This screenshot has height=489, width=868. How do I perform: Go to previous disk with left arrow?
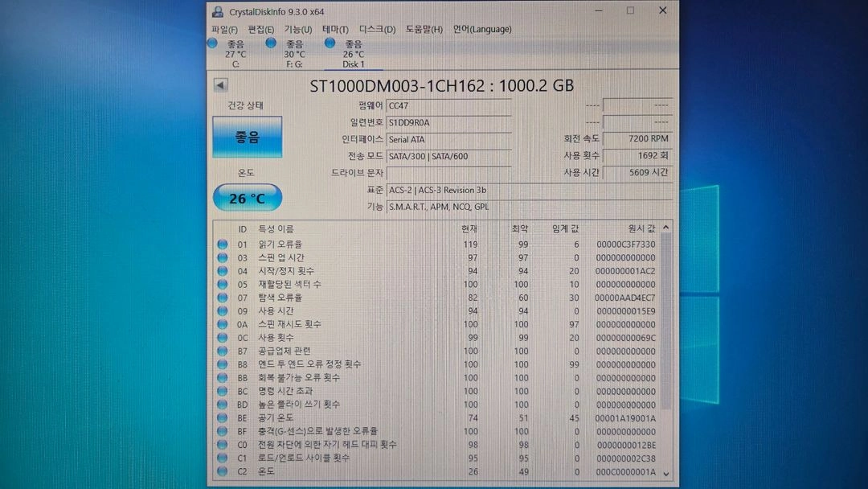pos(220,85)
